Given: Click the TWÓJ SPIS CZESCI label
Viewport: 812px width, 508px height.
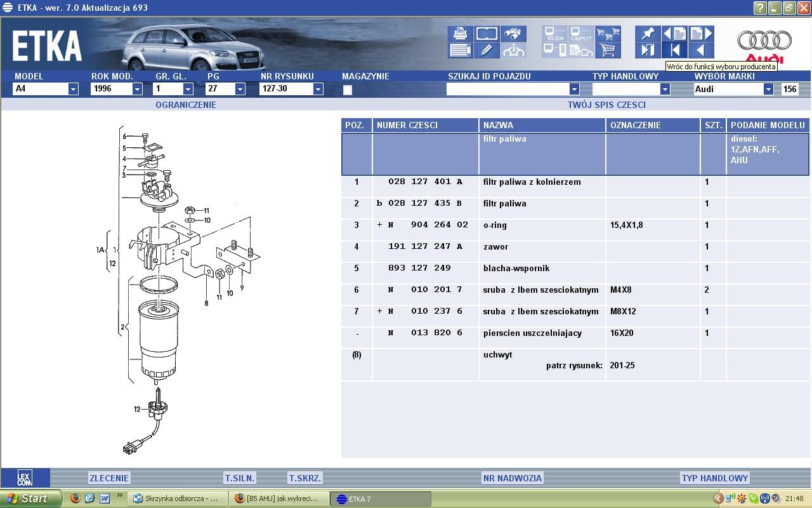Looking at the screenshot, I should pyautogui.click(x=606, y=105).
